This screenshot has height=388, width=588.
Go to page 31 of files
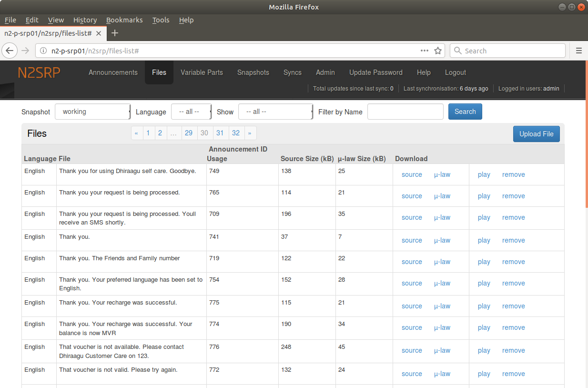click(220, 133)
